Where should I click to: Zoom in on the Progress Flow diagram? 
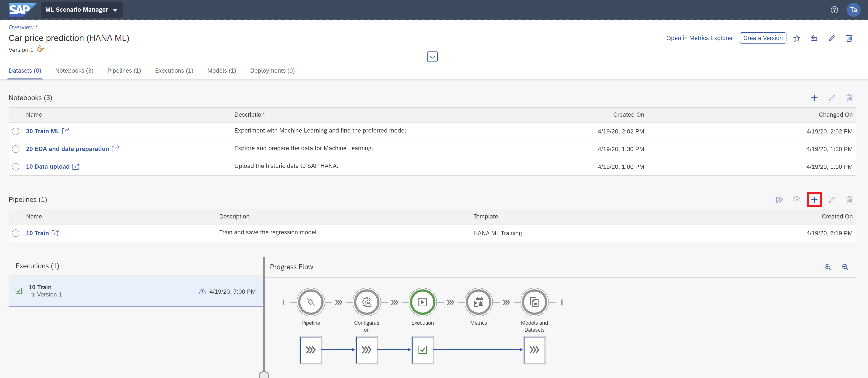(x=828, y=267)
